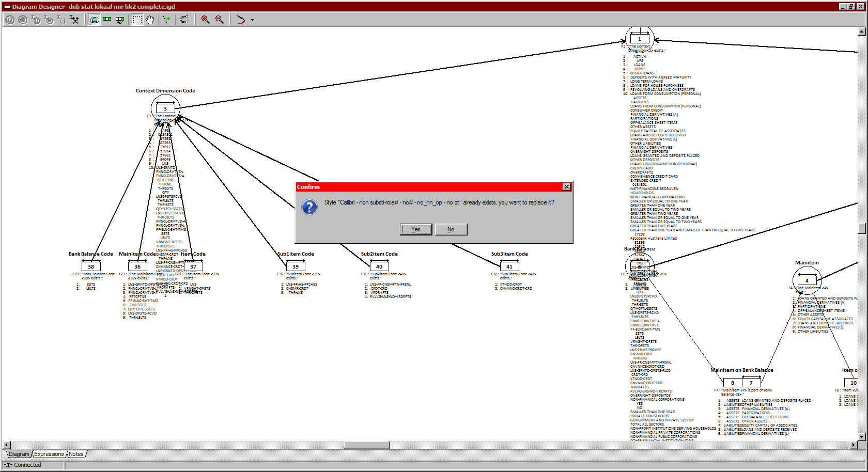Close the Confirm dialog with the X

click(566, 187)
